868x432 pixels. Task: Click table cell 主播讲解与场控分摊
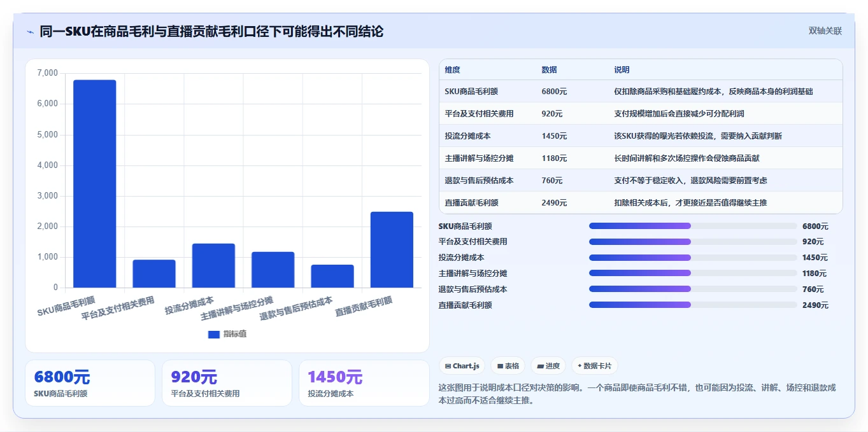[479, 158]
